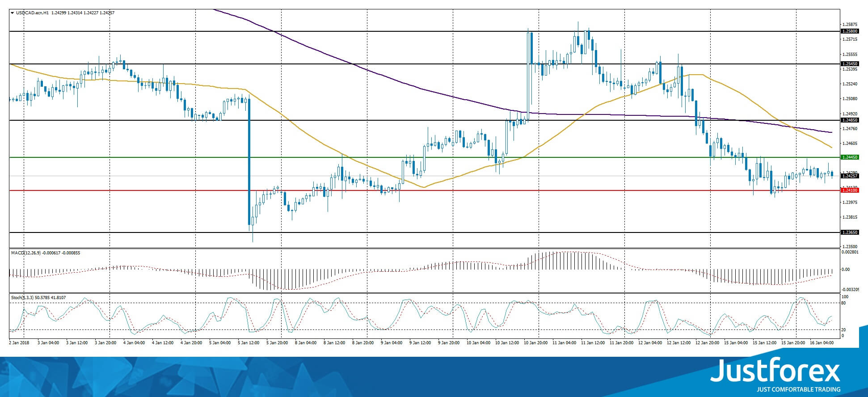Click the USDCAD.ecn,H1 chart title text

32,13
